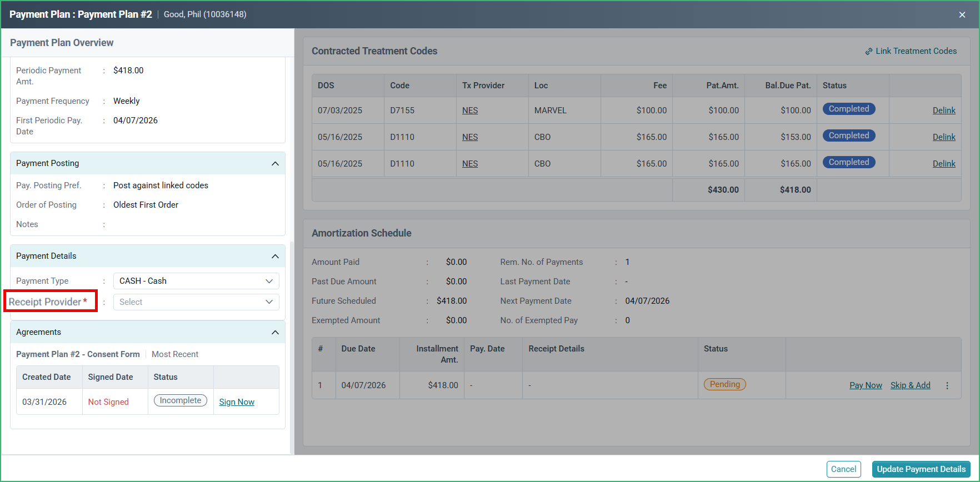
Task: Collapse the Payment Details section
Action: click(x=275, y=256)
